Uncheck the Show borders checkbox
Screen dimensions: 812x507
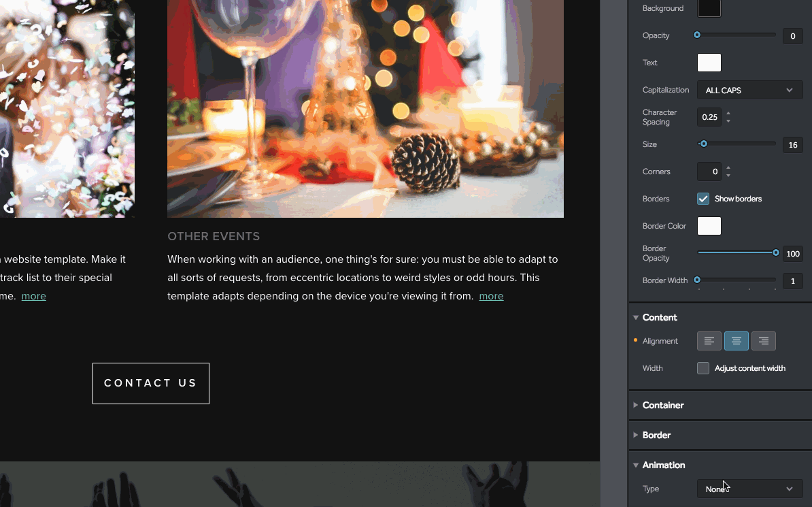(703, 199)
